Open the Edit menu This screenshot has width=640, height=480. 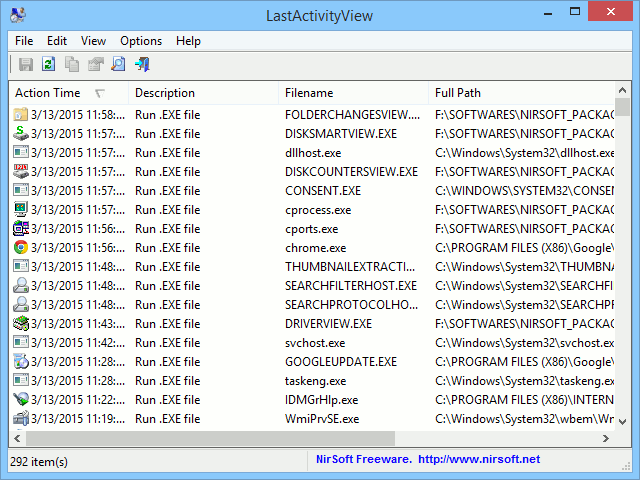pos(57,41)
